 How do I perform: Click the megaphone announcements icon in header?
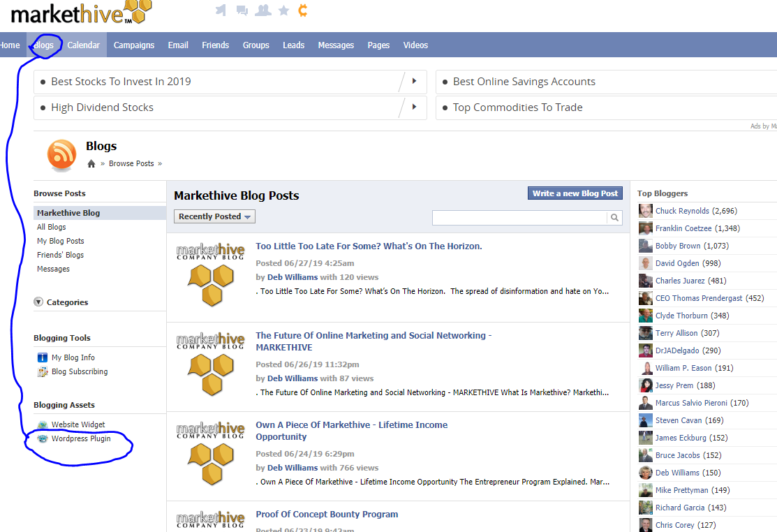click(221, 10)
